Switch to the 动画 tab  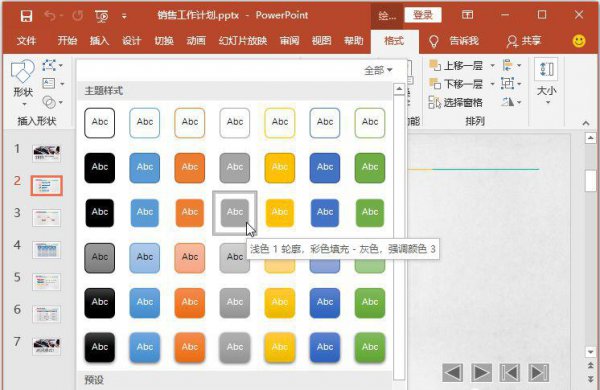(196, 41)
